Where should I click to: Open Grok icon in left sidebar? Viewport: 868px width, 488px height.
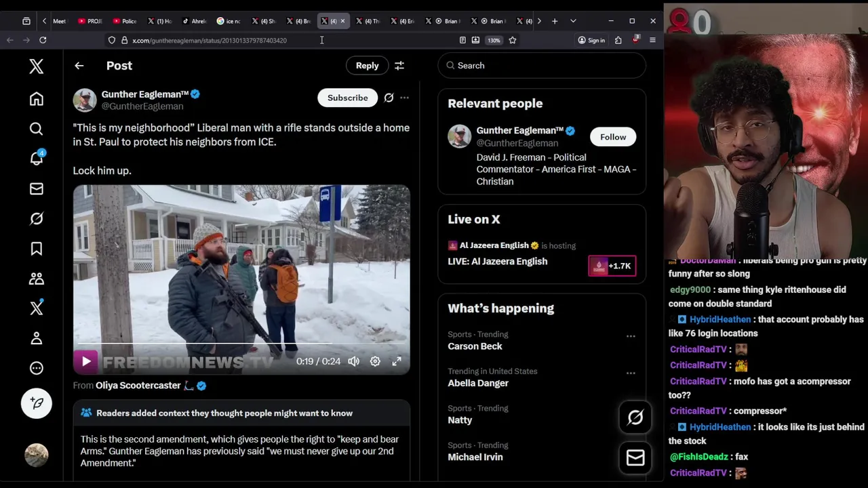37,218
